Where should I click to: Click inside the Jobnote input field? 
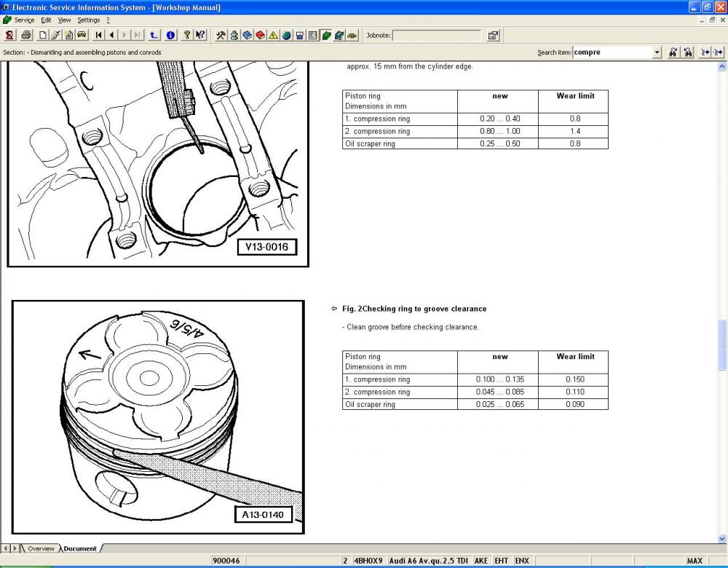point(436,35)
